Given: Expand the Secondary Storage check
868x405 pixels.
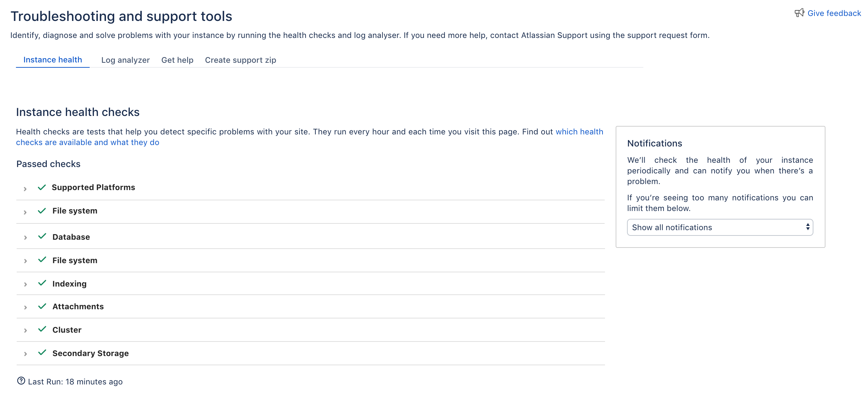Looking at the screenshot, I should [25, 354].
